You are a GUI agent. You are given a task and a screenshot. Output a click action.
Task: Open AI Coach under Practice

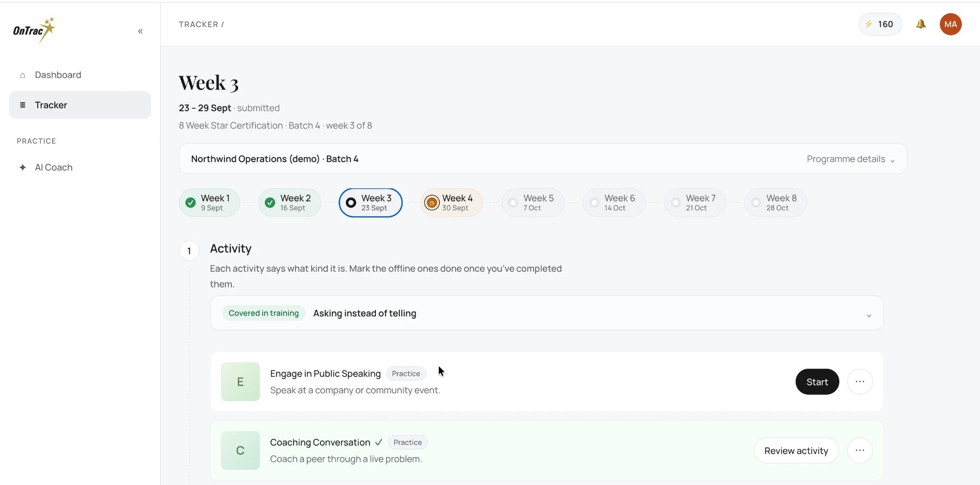click(x=80, y=167)
